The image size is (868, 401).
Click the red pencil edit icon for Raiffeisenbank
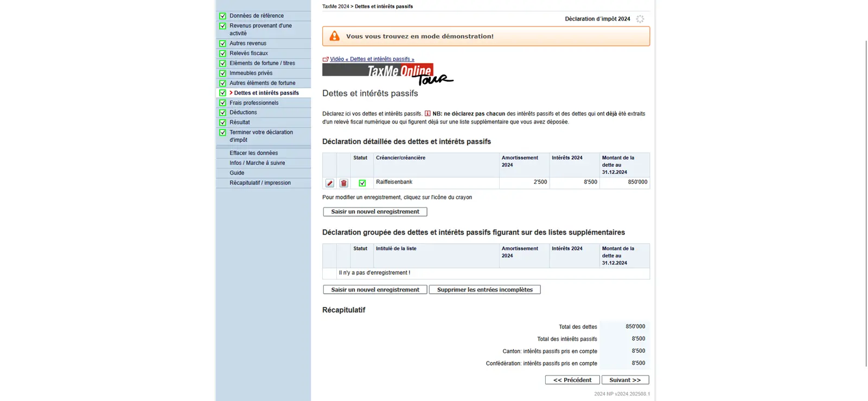point(330,183)
